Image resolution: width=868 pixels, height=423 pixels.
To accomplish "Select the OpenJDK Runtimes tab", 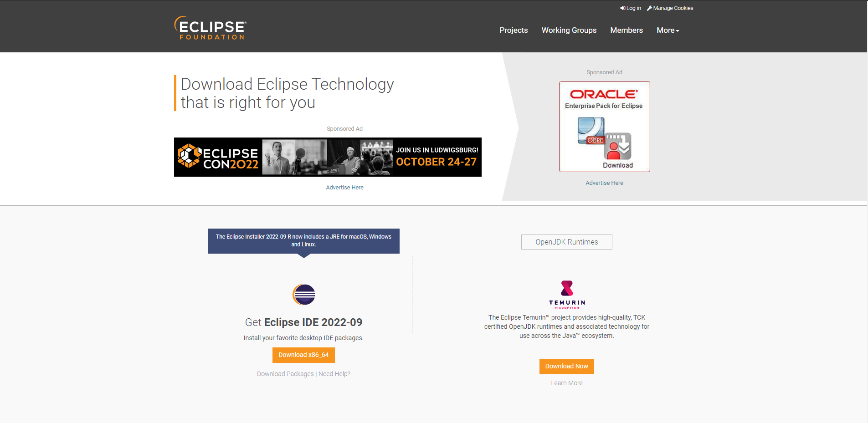I will (x=566, y=242).
